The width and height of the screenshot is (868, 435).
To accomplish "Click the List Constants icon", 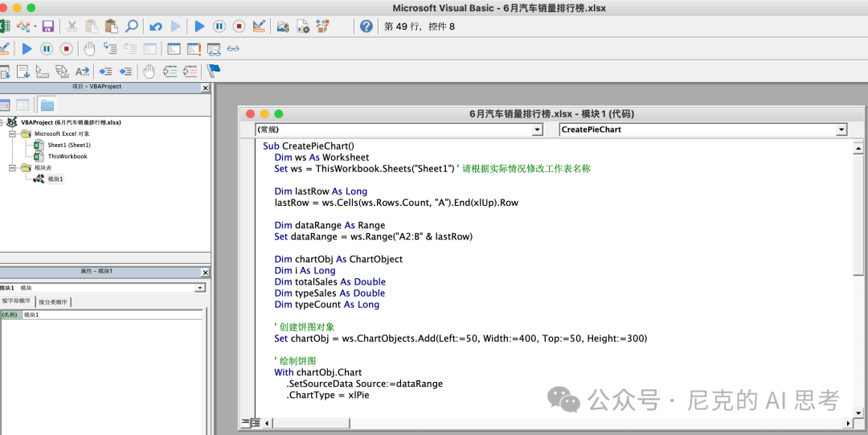I will 23,71.
